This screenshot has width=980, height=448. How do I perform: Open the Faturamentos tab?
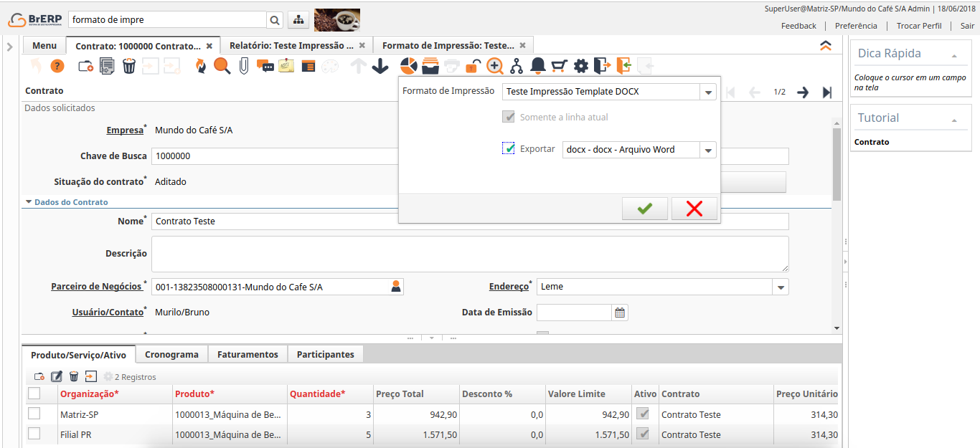pos(248,354)
